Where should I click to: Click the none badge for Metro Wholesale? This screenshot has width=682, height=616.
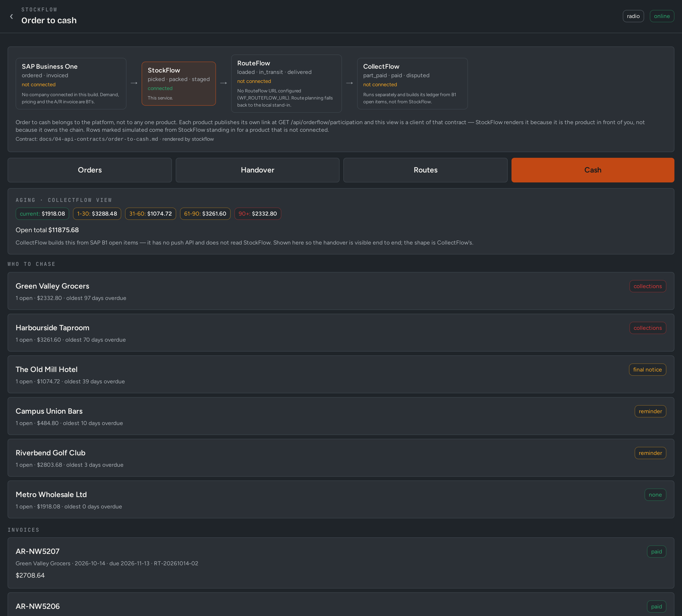click(x=655, y=495)
